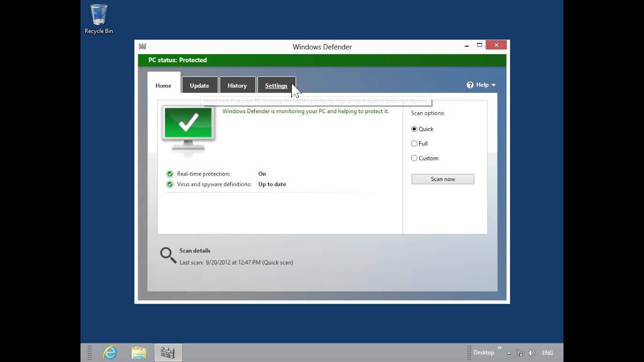The height and width of the screenshot is (362, 644).
Task: Open the Recycle Bin desktop icon
Action: click(99, 19)
